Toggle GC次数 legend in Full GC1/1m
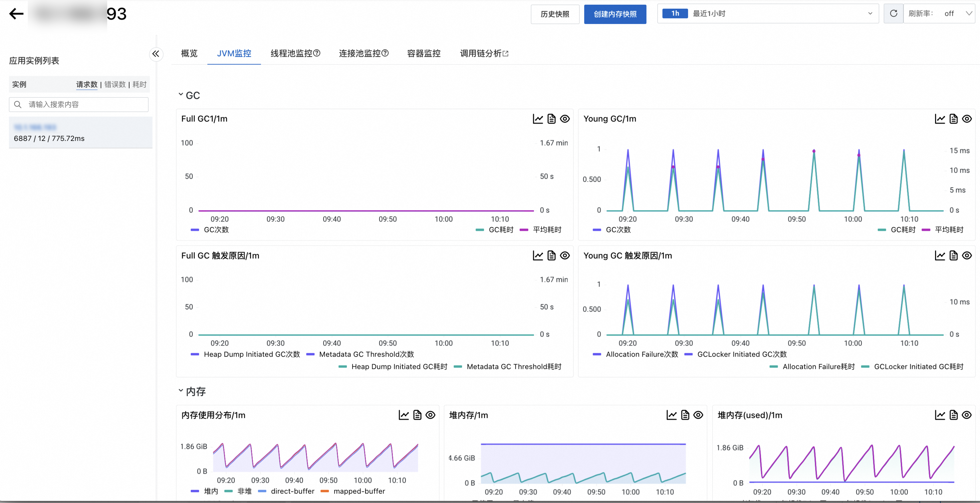The height and width of the screenshot is (503, 980). 210,230
